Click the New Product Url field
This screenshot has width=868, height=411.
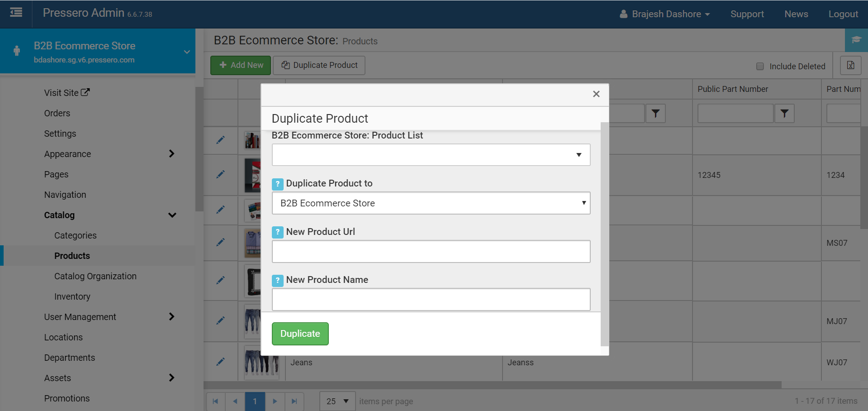click(x=431, y=251)
